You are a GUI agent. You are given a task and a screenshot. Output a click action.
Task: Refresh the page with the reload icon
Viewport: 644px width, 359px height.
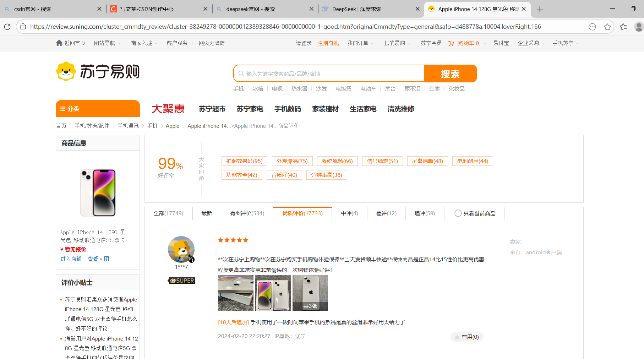coord(7,27)
